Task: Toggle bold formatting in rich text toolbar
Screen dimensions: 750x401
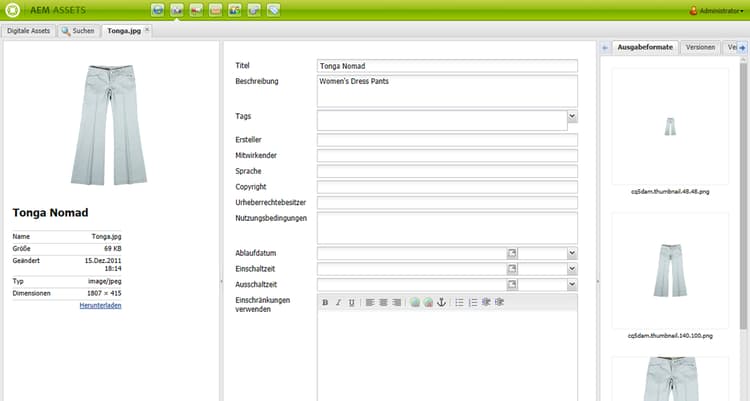Action: tap(325, 302)
